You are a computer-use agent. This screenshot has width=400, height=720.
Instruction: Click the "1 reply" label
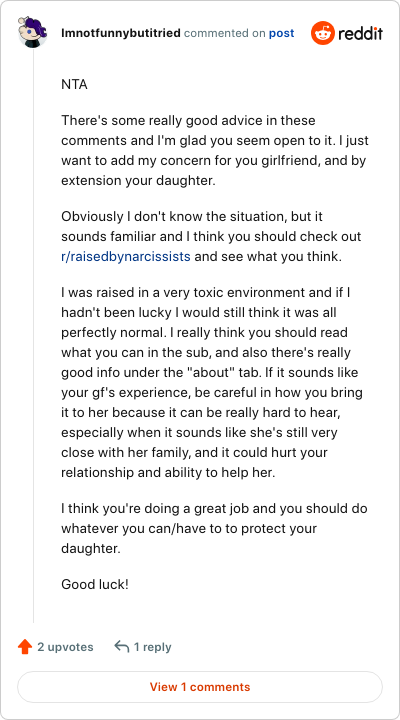pos(152,647)
